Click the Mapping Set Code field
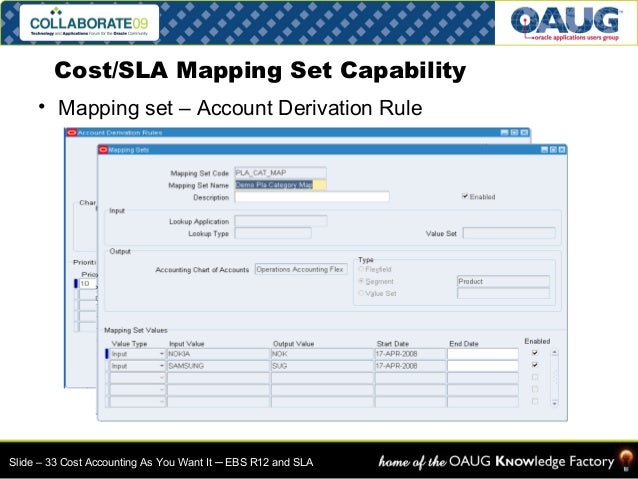The height and width of the screenshot is (479, 638). (x=280, y=173)
